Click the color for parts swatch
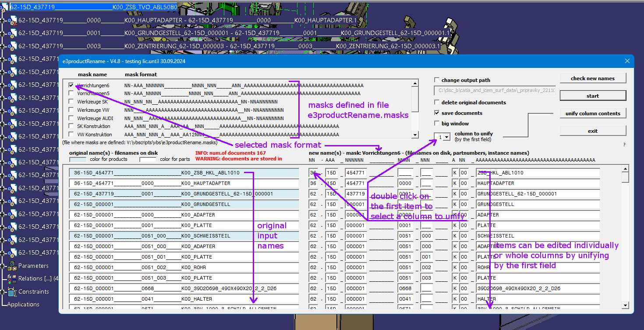Image resolution: width=644 pixels, height=330 pixels. (148, 160)
